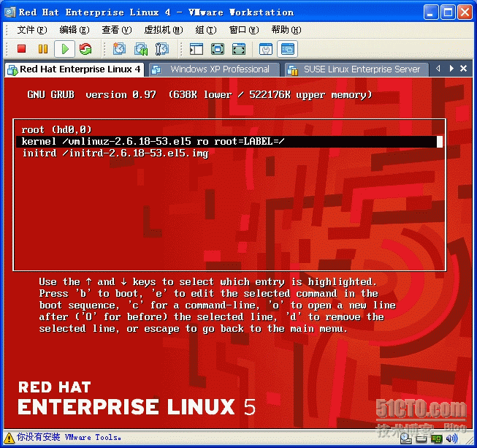
Task: Enter full screen mode icon
Action: click(x=239, y=49)
